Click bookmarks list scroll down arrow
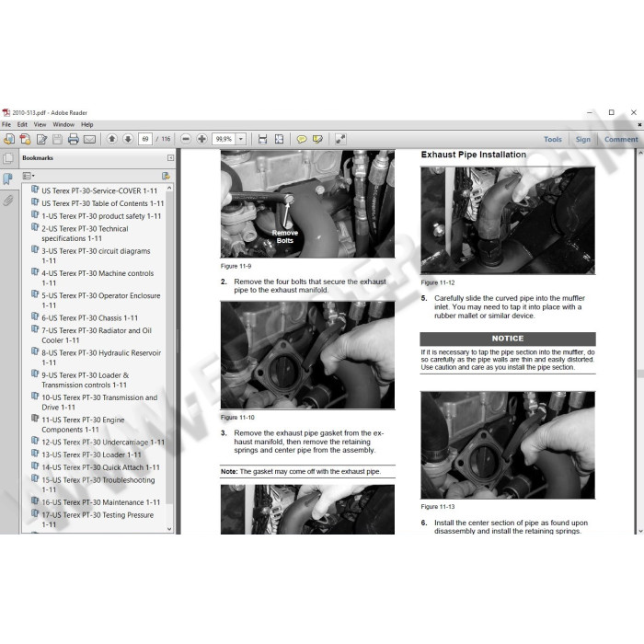This screenshot has height=644, width=644. (x=169, y=529)
